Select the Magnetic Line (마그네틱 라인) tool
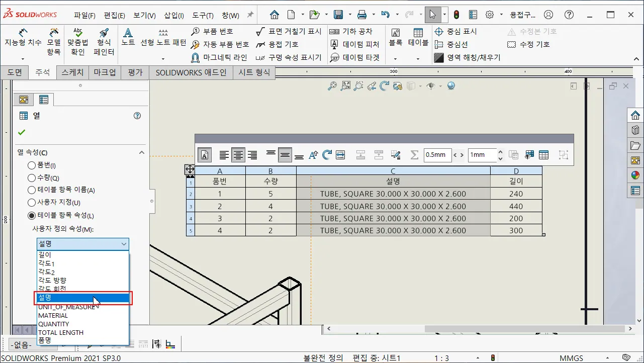Screen dimensions: 644x363 [220, 57]
